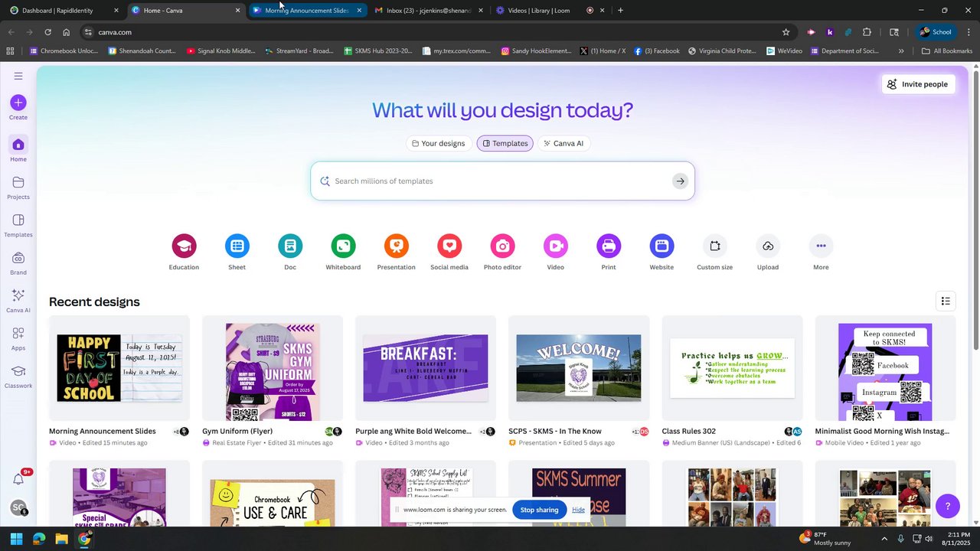This screenshot has height=551, width=980.
Task: Open the Chrome extensions puzzle icon
Action: click(867, 32)
